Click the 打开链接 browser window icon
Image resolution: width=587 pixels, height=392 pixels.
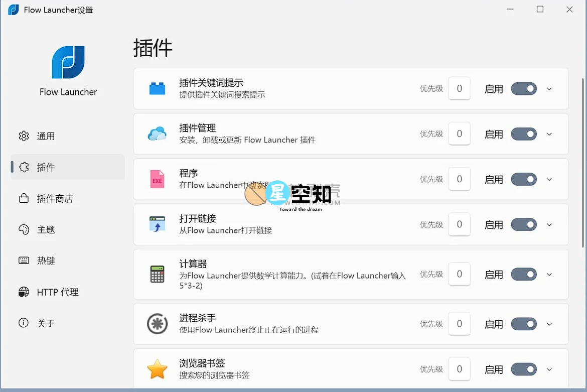click(158, 224)
